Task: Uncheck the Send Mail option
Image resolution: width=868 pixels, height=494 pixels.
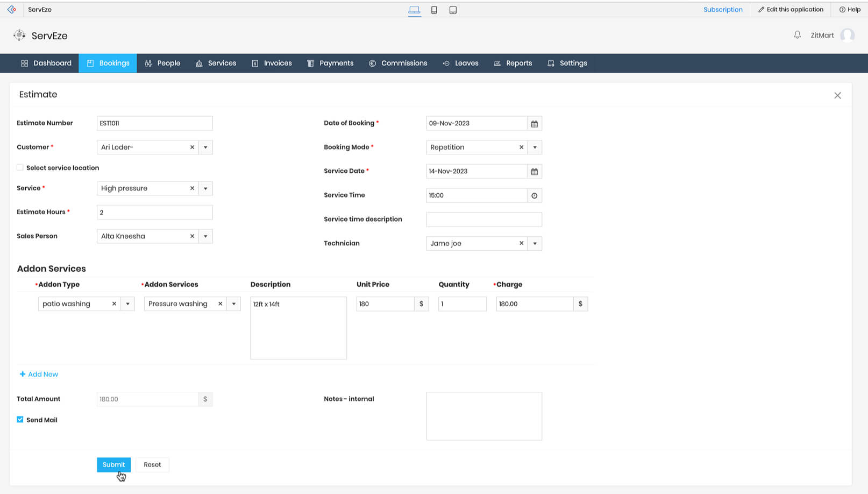Action: (x=20, y=419)
